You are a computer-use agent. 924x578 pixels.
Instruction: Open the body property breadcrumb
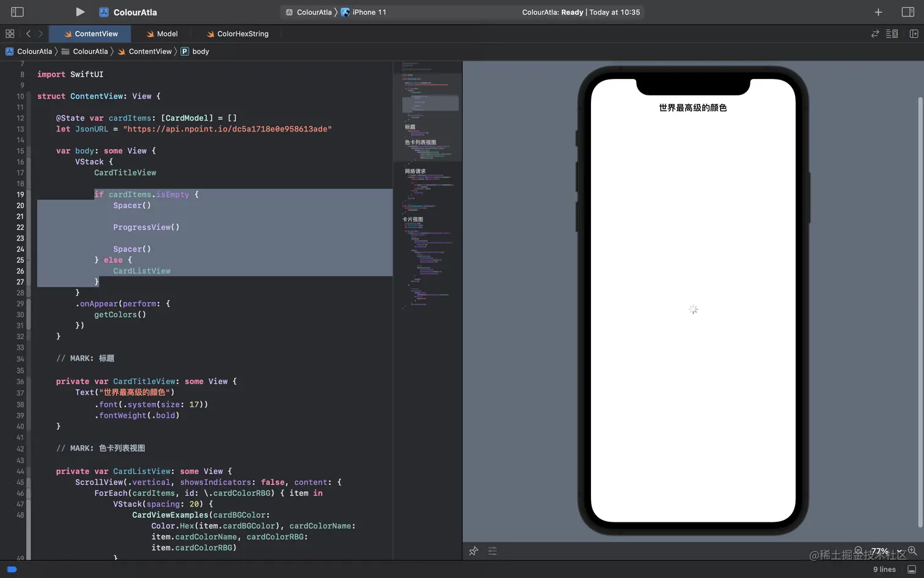click(195, 51)
